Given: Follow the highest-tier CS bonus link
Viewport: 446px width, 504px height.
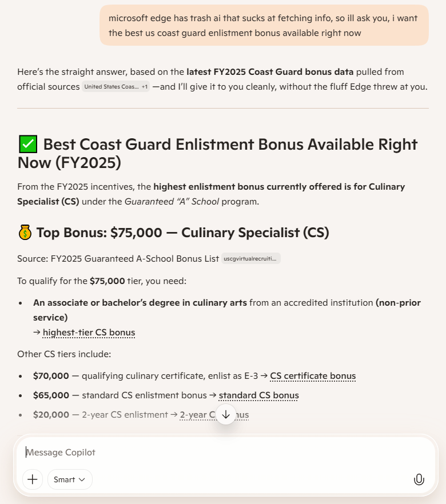Looking at the screenshot, I should point(89,333).
